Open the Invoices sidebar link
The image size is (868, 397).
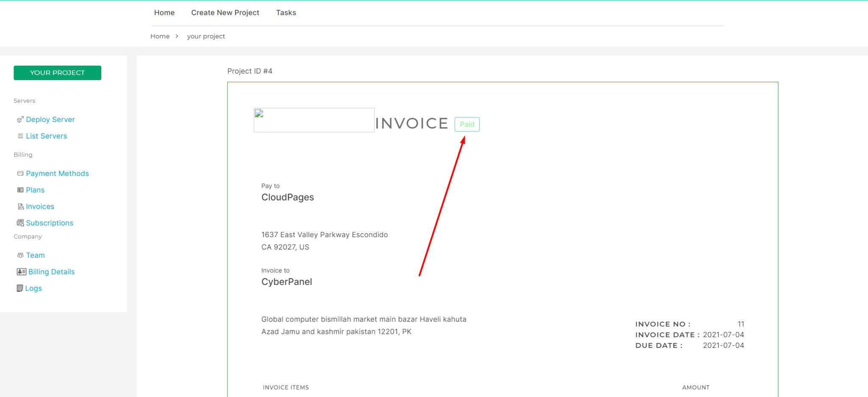click(x=40, y=206)
